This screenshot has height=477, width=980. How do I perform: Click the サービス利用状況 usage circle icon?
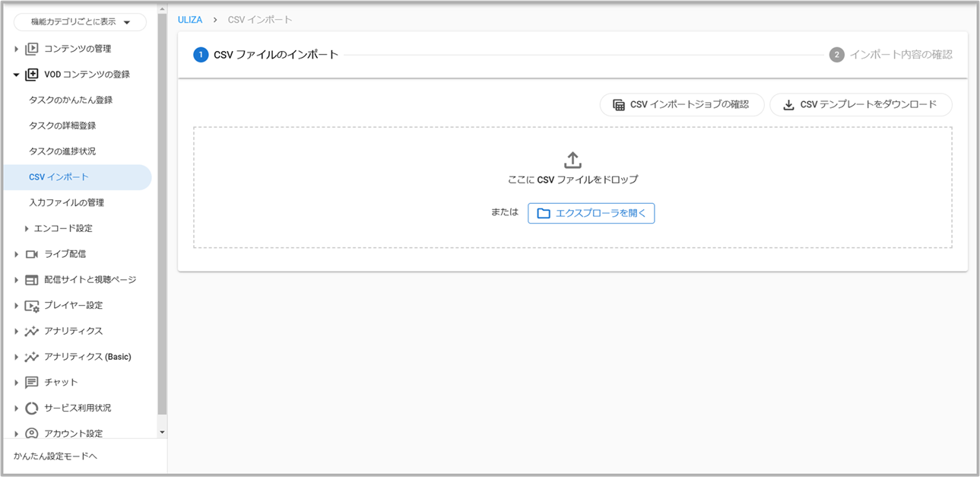[31, 408]
